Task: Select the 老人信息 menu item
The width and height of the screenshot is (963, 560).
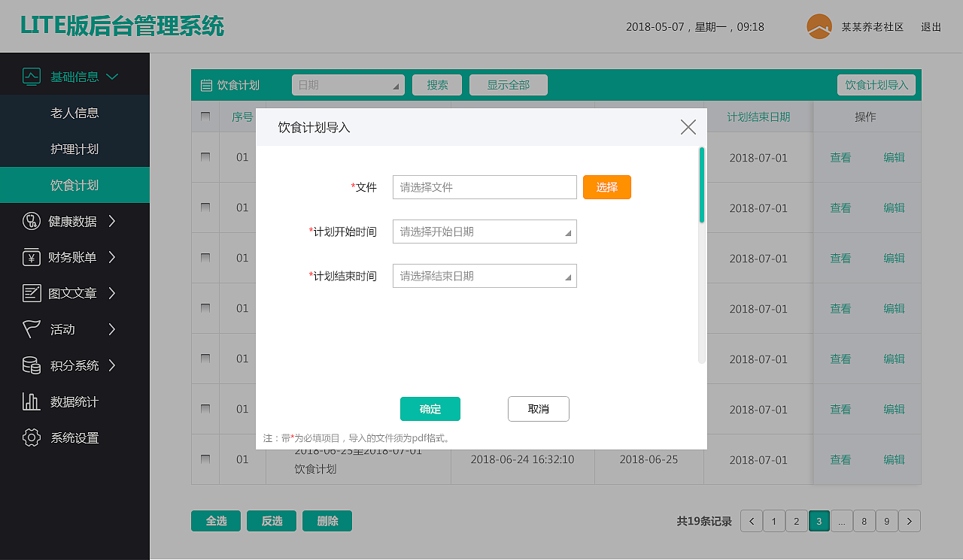Action: (74, 112)
